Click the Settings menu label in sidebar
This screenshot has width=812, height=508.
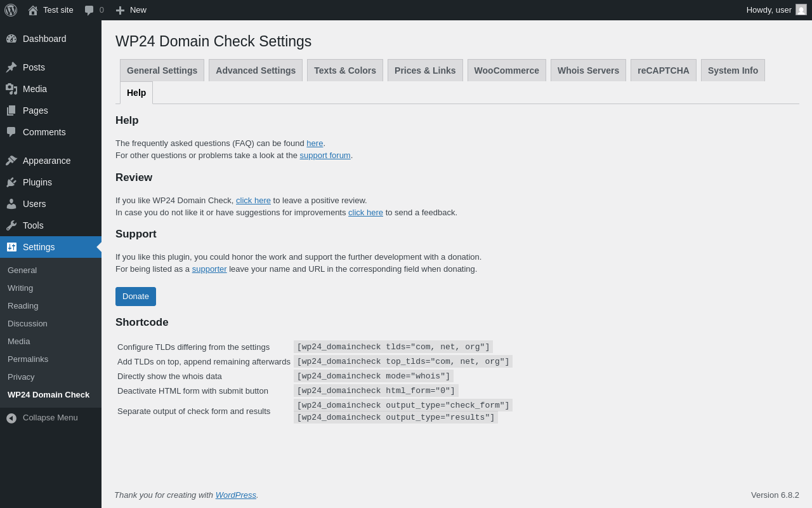pos(39,247)
